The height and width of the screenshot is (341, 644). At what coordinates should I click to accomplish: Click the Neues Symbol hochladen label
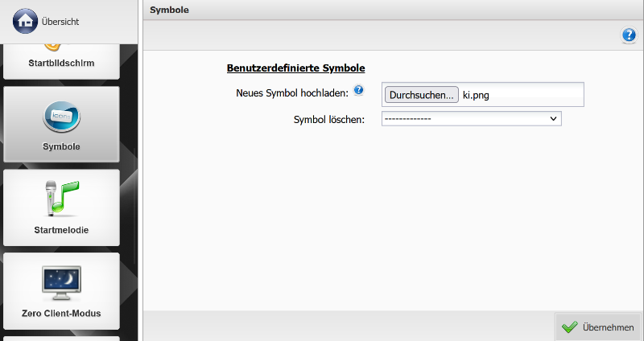pyautogui.click(x=291, y=92)
